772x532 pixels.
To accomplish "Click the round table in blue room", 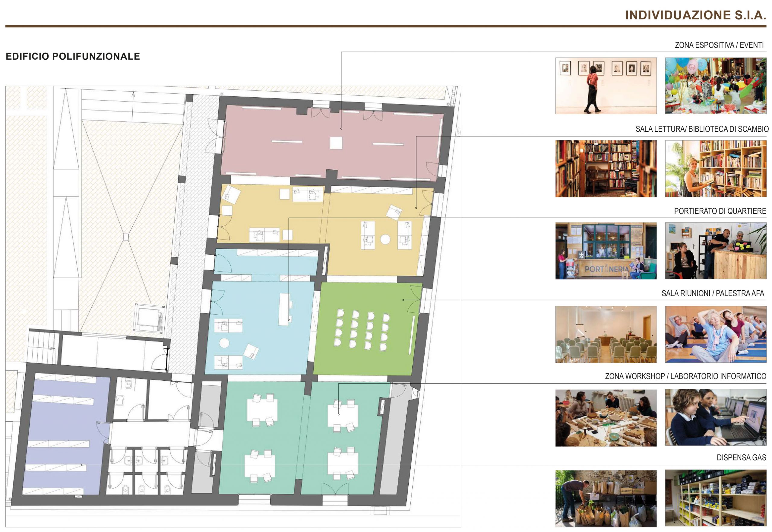I will tap(224, 343).
